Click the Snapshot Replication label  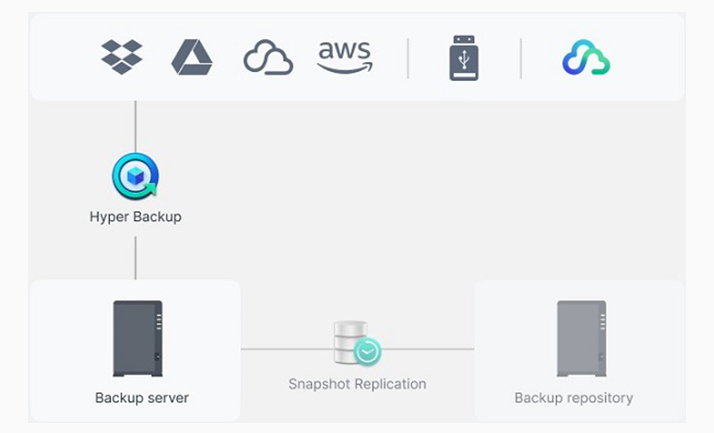coord(357,384)
